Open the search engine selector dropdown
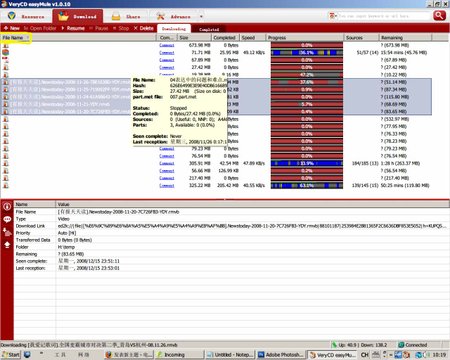450x360 pixels. pos(333,16)
